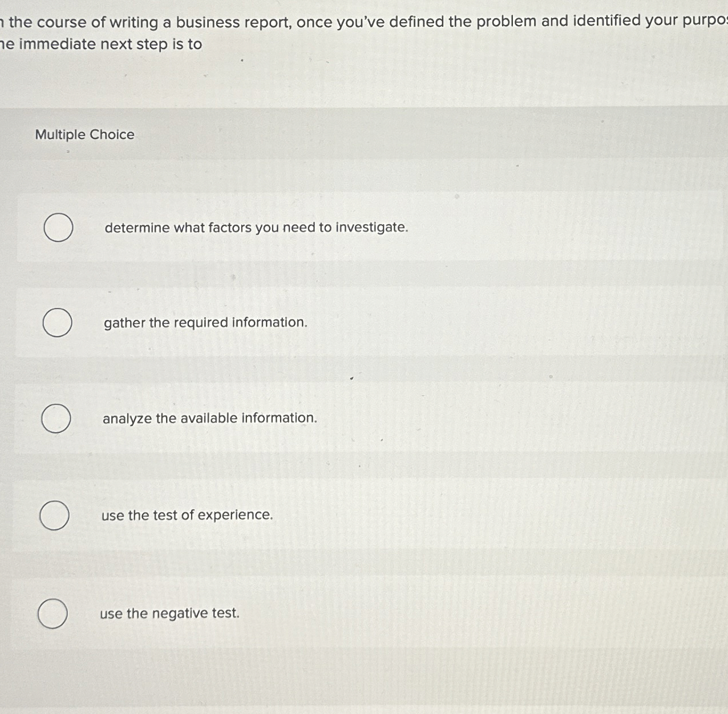Click the 'Multiple Choice' label
The height and width of the screenshot is (714, 728).
click(83, 135)
